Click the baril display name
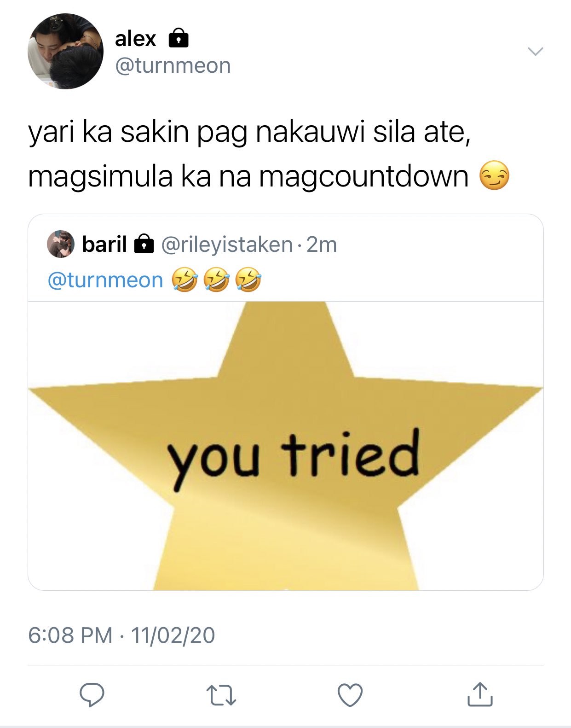The image size is (571, 728). (x=104, y=244)
